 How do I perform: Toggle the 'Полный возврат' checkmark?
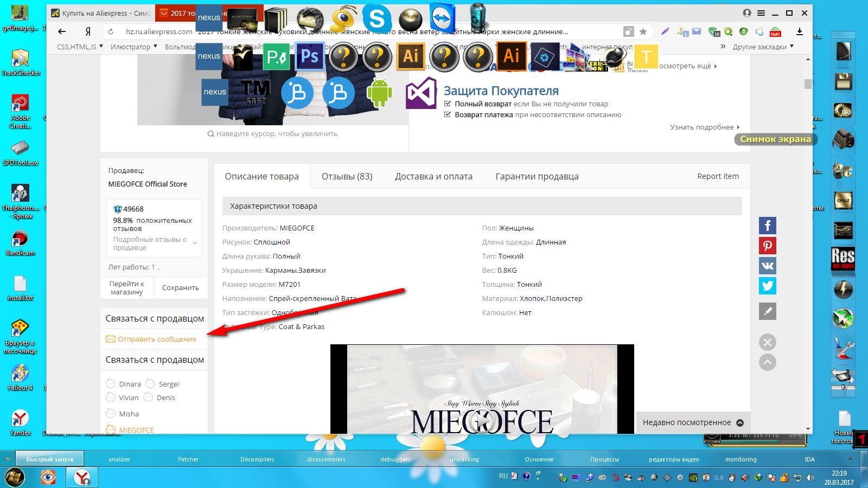point(448,104)
